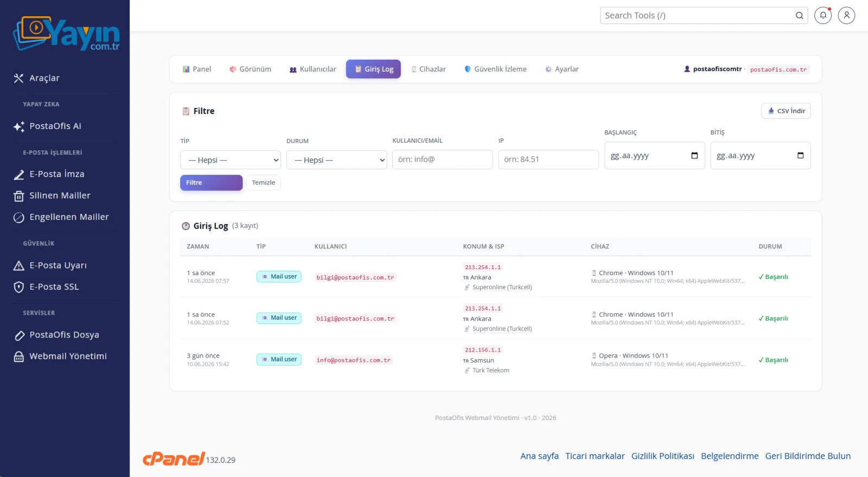Expand the Durum filter dropdown
The image size is (868, 477).
336,160
